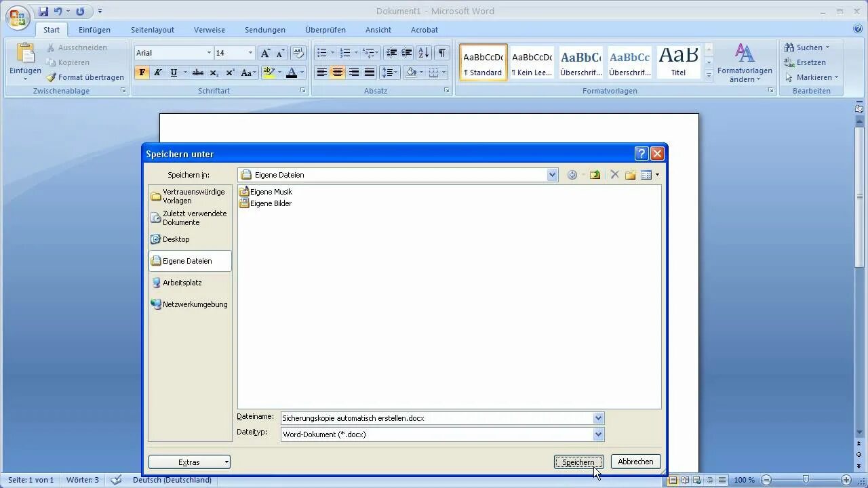Click the decrease indent icon
The image size is (868, 488).
click(x=391, y=53)
